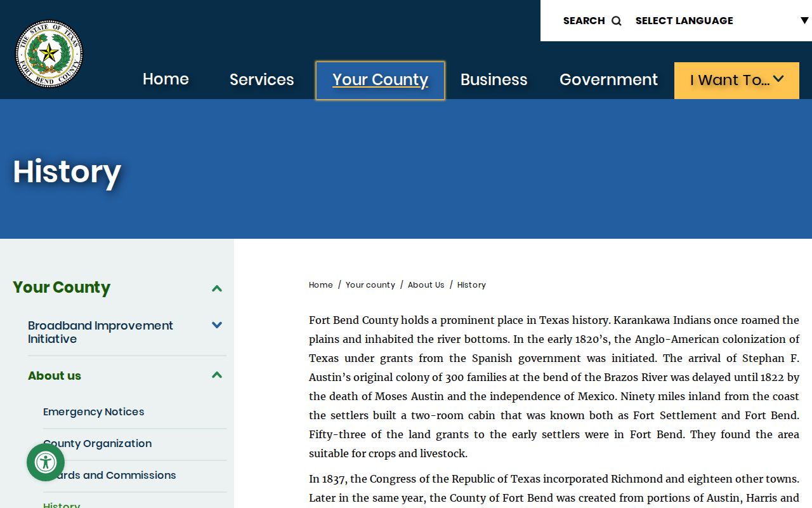Open the Business menu
Image resolution: width=812 pixels, height=508 pixels.
pyautogui.click(x=494, y=79)
